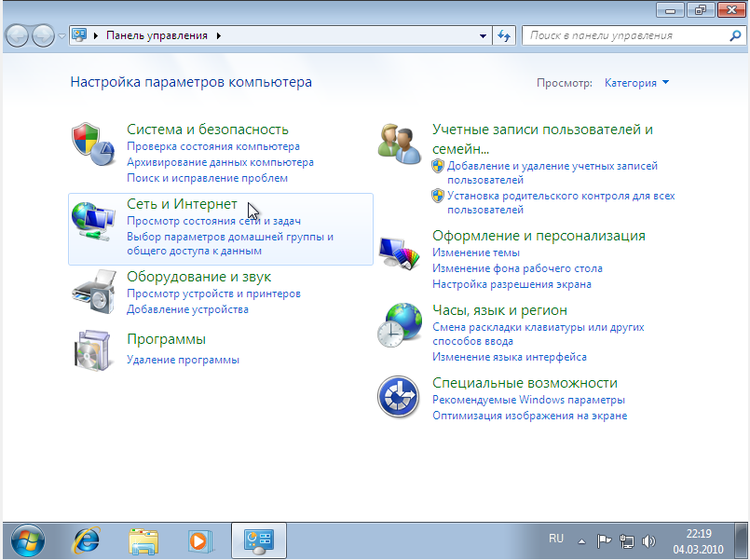
Task: Click the Control Panel search field
Action: pos(624,35)
